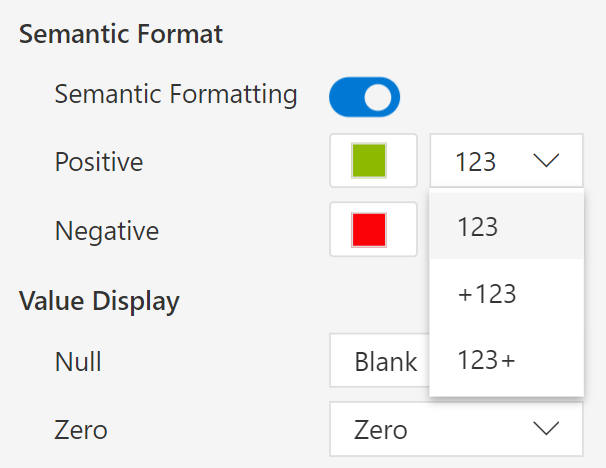606x468 pixels.
Task: Click the Negative row label
Action: click(107, 230)
